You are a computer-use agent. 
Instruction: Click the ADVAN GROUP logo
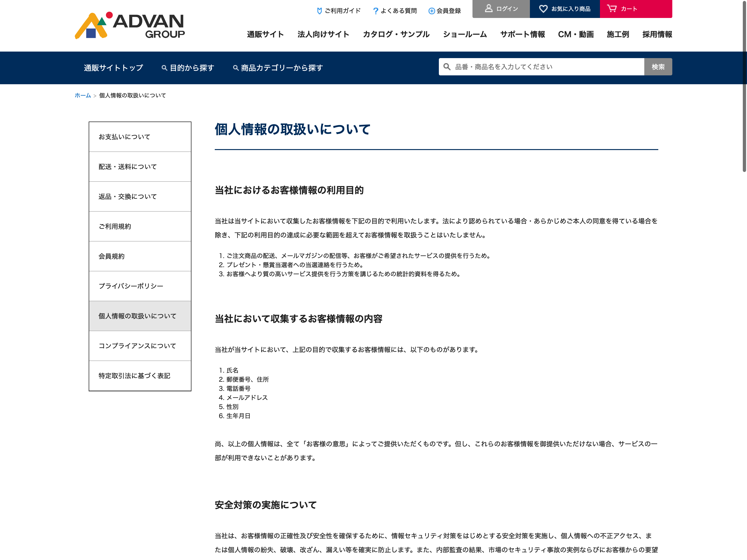pyautogui.click(x=130, y=26)
